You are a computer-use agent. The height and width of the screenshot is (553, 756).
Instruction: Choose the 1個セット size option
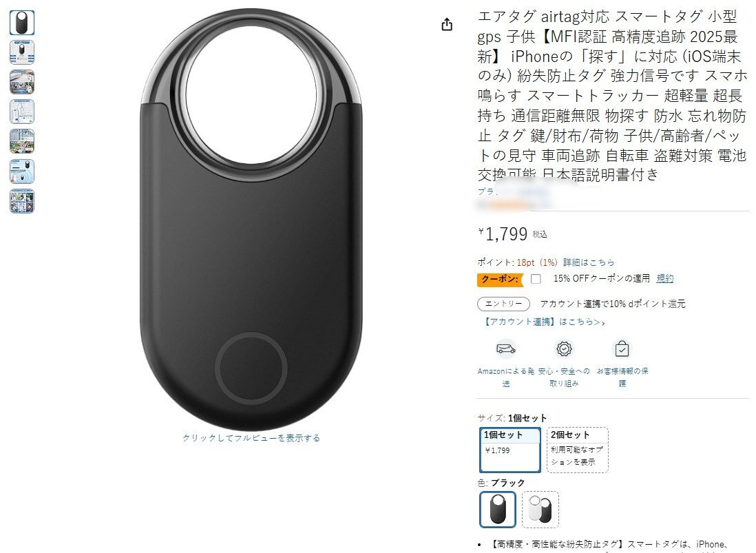click(x=510, y=450)
